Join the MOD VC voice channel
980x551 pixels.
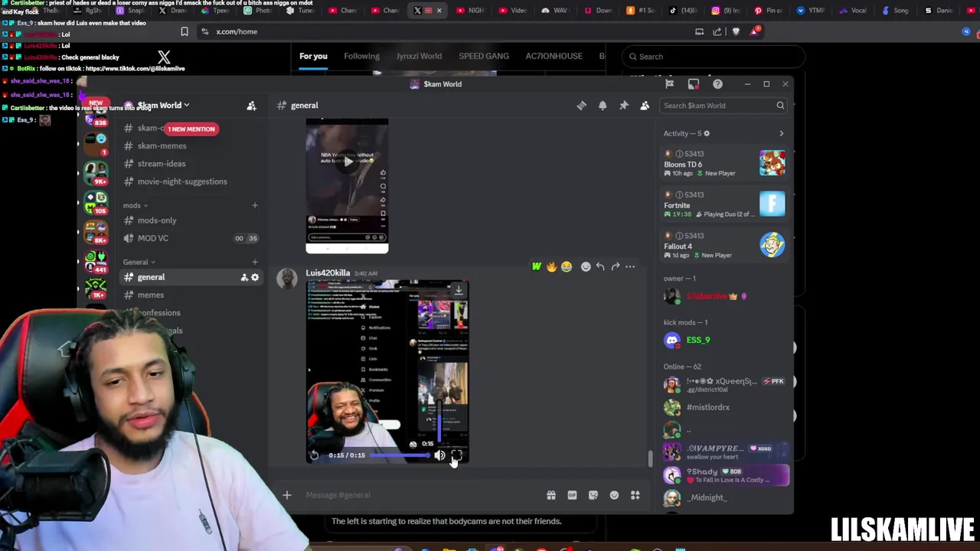click(x=153, y=238)
